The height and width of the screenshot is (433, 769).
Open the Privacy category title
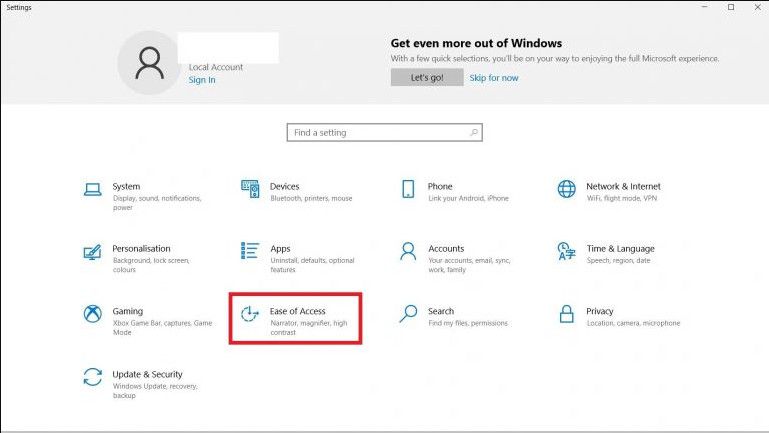(599, 311)
